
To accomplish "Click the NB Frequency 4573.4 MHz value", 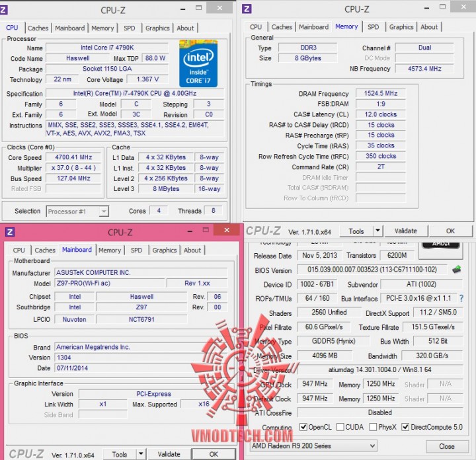I will (x=424, y=69).
